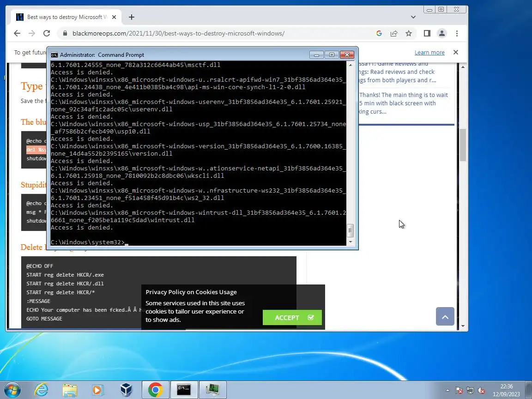
Task: Open network tray icon
Action: 470,391
